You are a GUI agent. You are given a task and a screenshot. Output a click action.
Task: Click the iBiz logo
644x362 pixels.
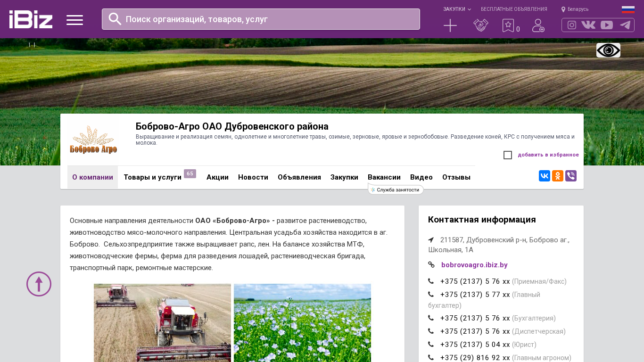[x=31, y=19]
